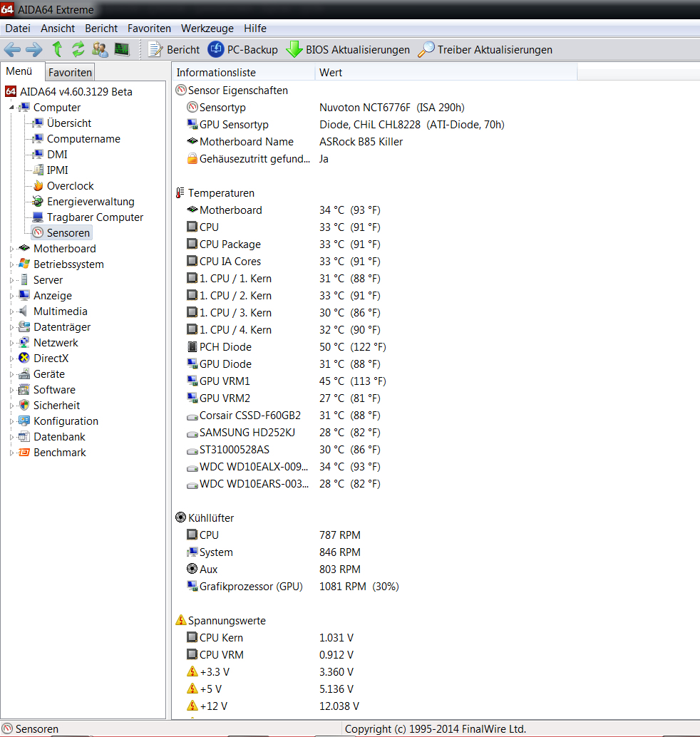Click the Datenbank icon in tree

click(24, 437)
